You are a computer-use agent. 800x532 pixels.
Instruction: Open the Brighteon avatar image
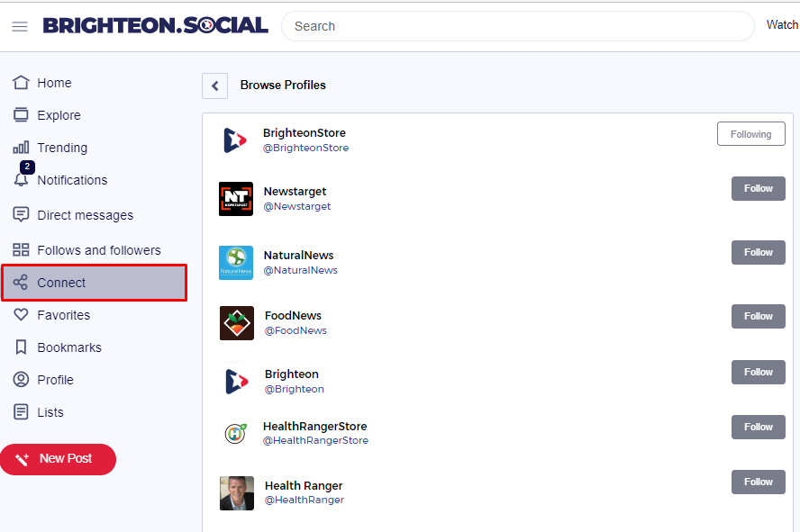click(x=237, y=382)
